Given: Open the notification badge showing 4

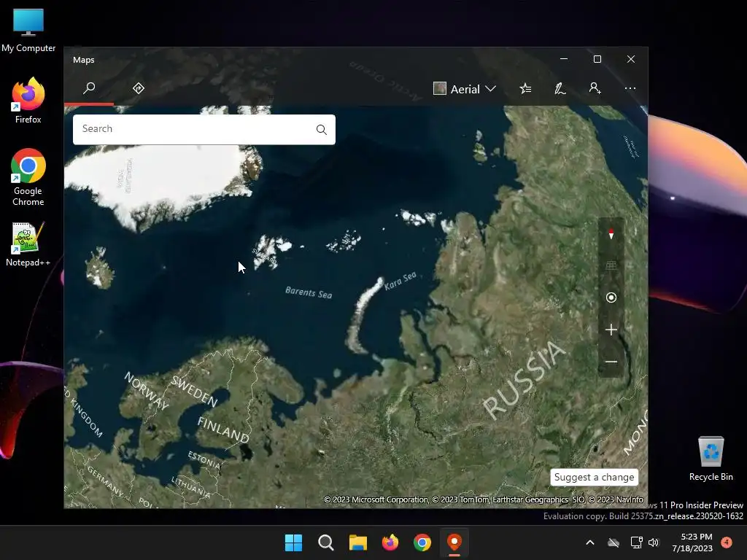Looking at the screenshot, I should [x=726, y=542].
